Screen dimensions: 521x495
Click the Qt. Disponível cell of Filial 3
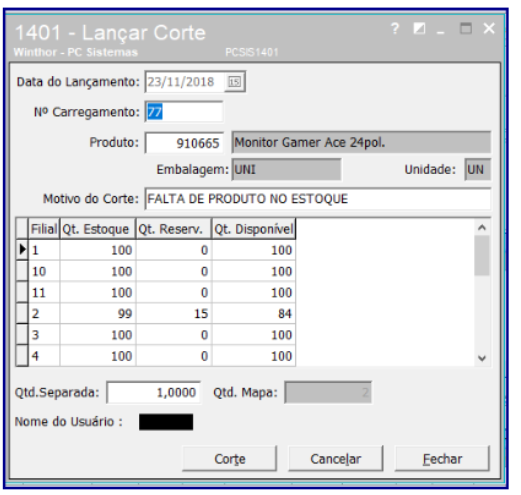tap(254, 335)
